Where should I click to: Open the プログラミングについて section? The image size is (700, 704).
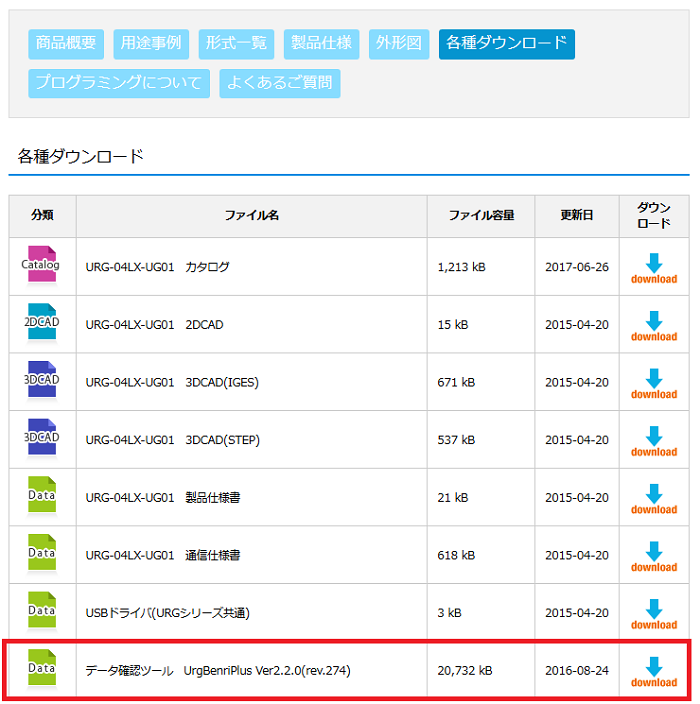click(x=119, y=83)
